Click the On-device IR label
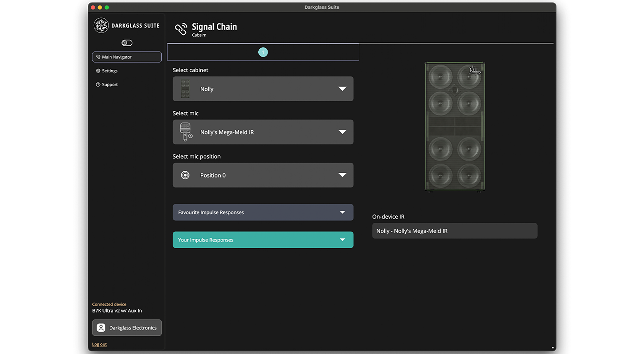Viewport: 644px width, 354px height. coord(388,217)
